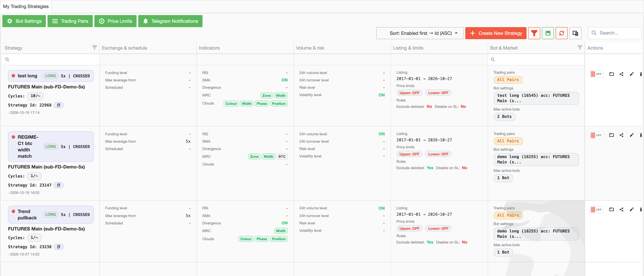Screen dimensions: 644x276
Task: Click Strategy column filter search box
Action: point(51,59)
